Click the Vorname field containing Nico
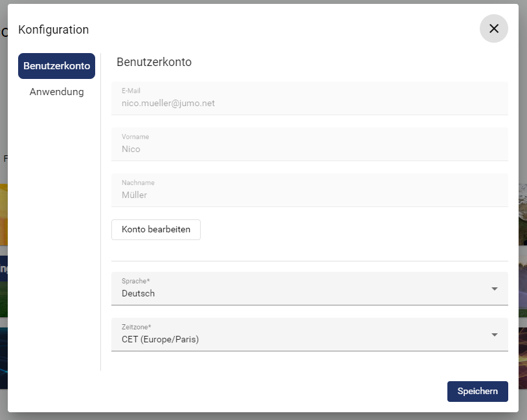This screenshot has height=420, width=527. 309,144
